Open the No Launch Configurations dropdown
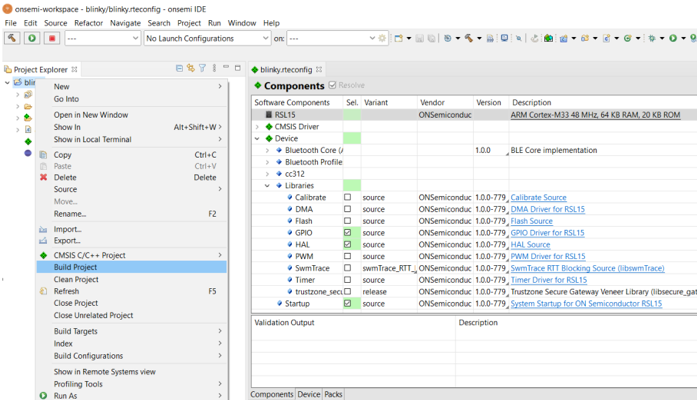This screenshot has width=697, height=400. pos(207,38)
